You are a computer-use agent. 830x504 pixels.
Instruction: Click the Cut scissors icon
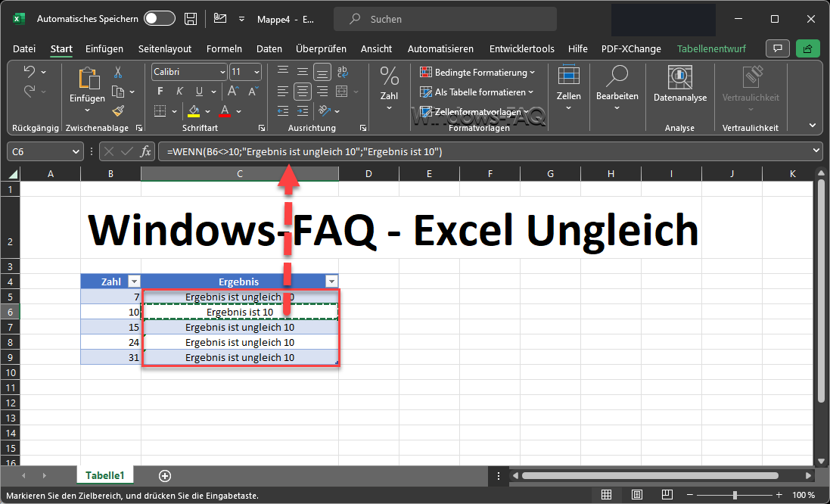117,72
